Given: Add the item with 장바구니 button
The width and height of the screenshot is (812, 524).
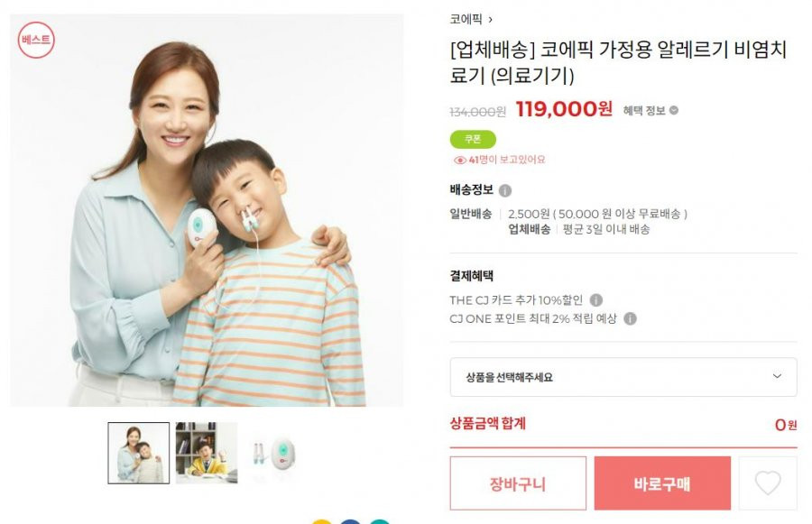Looking at the screenshot, I should 518,483.
